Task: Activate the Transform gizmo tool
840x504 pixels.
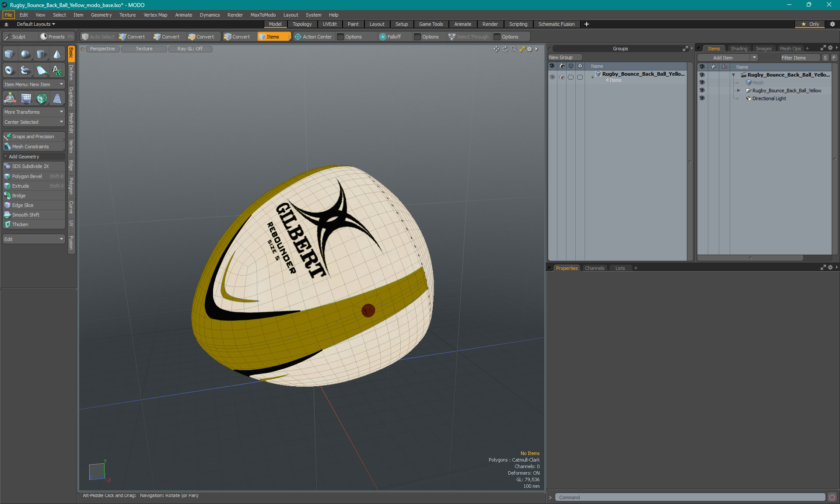Action: tap(10, 98)
